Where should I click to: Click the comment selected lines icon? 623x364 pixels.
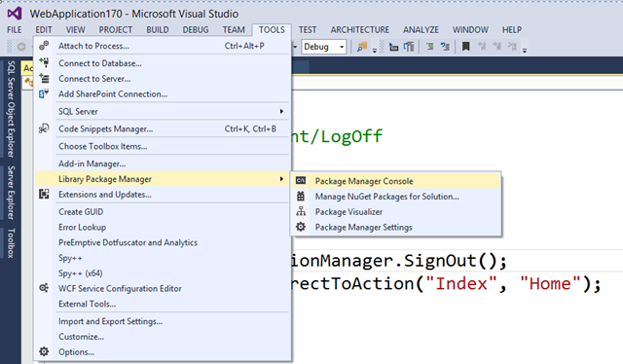[x=430, y=47]
